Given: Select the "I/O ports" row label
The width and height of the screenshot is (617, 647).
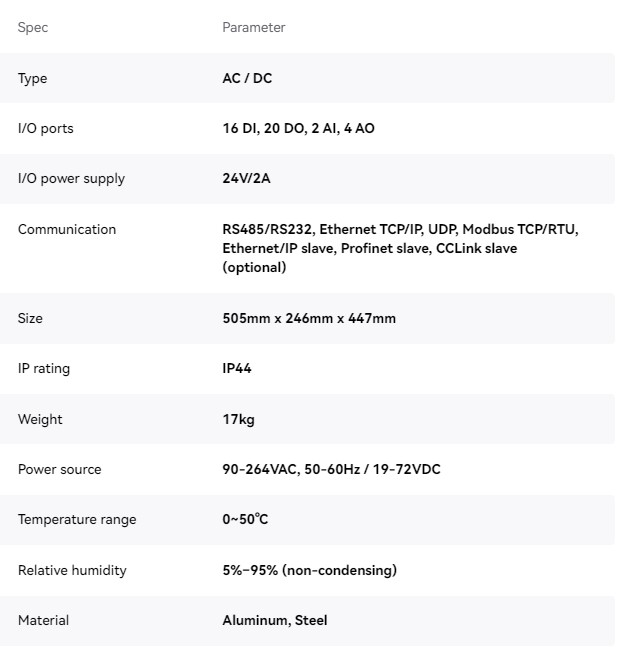Looking at the screenshot, I should pos(45,129).
